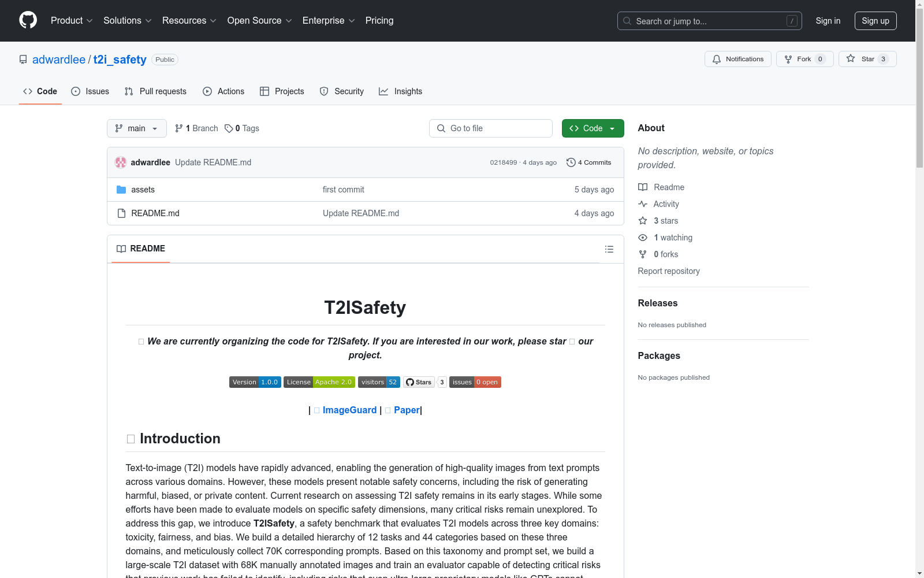Open the Paper link
Screen dimensions: 924x578
pos(407,410)
